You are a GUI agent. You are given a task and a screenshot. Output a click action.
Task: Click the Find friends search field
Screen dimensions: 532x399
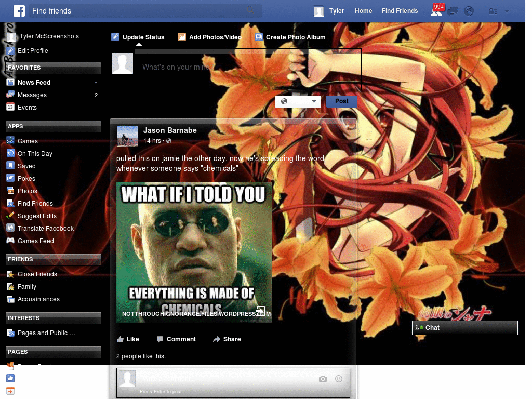pos(145,11)
